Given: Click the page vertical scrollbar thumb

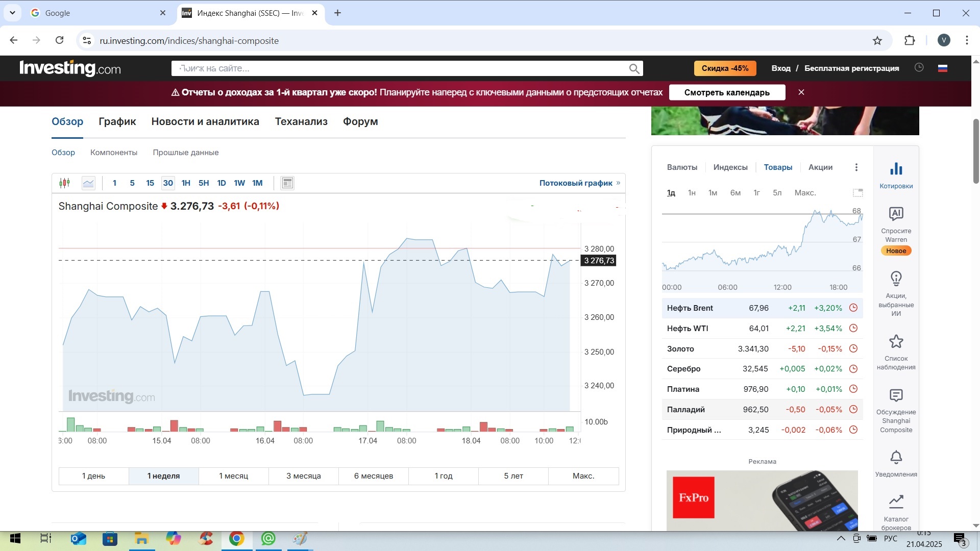Looking at the screenshot, I should click(x=976, y=151).
